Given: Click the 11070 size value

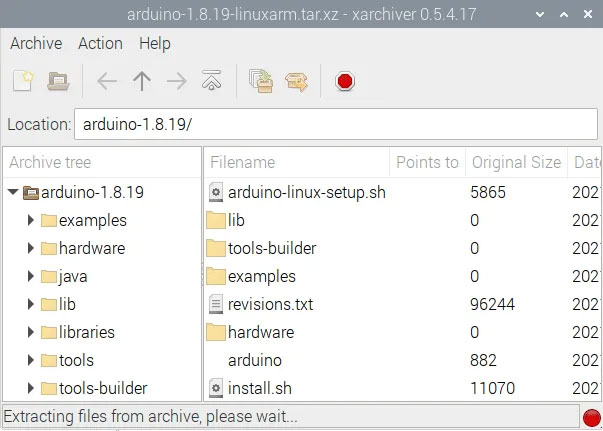Looking at the screenshot, I should [x=492, y=388].
